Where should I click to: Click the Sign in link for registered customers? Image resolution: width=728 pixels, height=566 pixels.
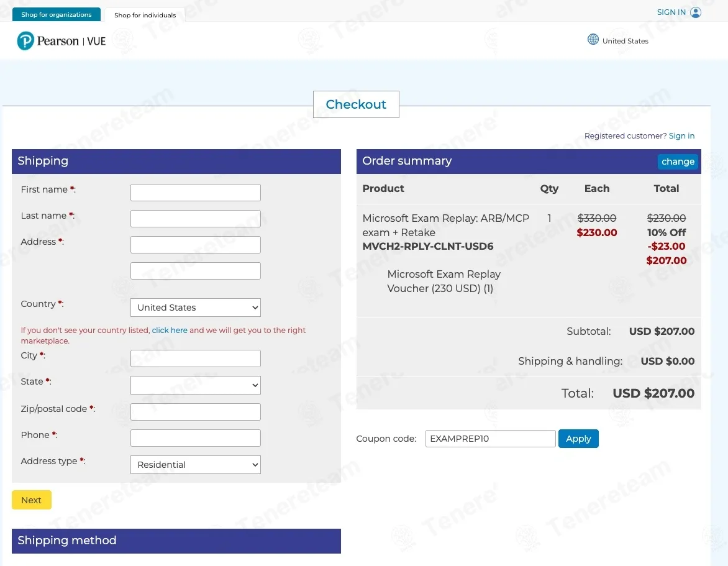(x=681, y=135)
